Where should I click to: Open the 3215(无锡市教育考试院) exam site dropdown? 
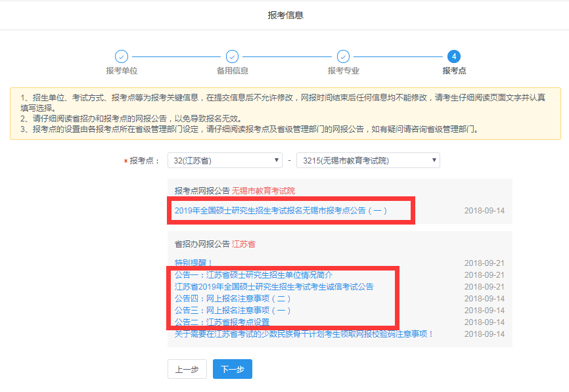(x=369, y=160)
